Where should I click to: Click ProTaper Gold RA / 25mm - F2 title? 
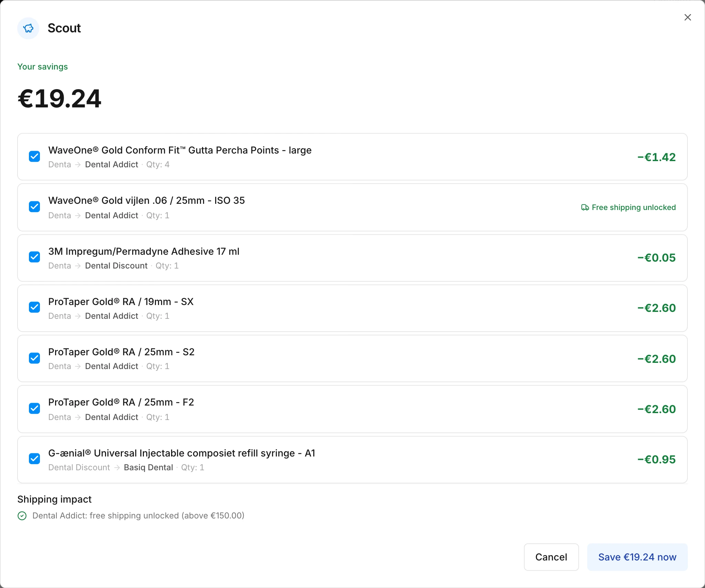coord(121,402)
